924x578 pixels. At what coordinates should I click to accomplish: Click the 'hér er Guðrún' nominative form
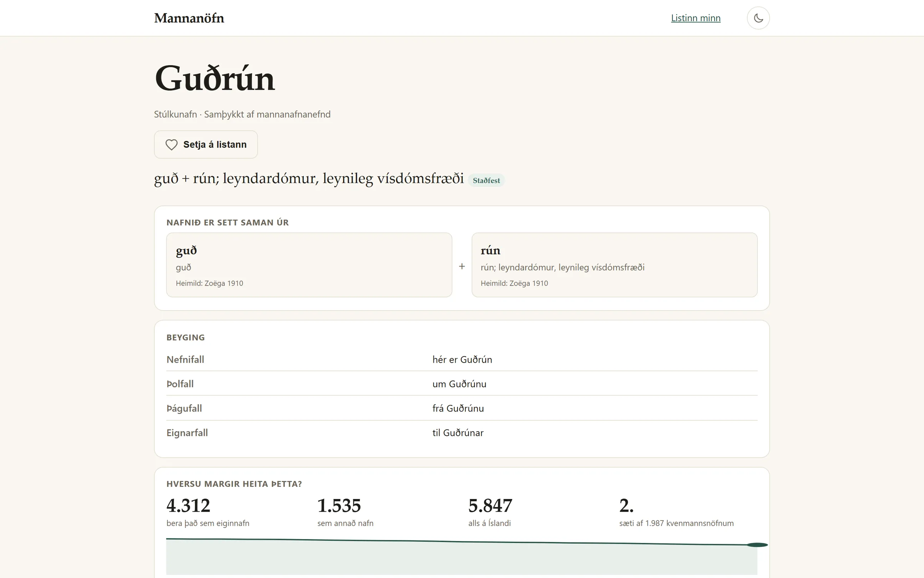tap(462, 360)
